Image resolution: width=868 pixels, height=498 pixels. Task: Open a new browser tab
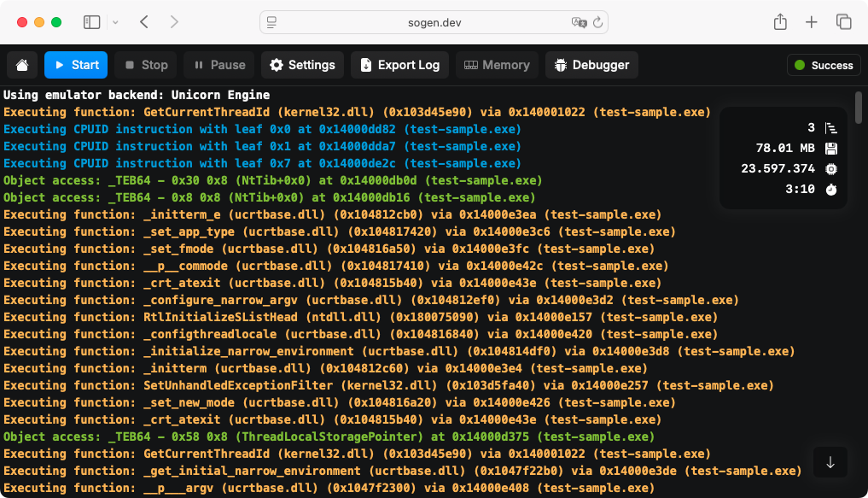pos(812,22)
